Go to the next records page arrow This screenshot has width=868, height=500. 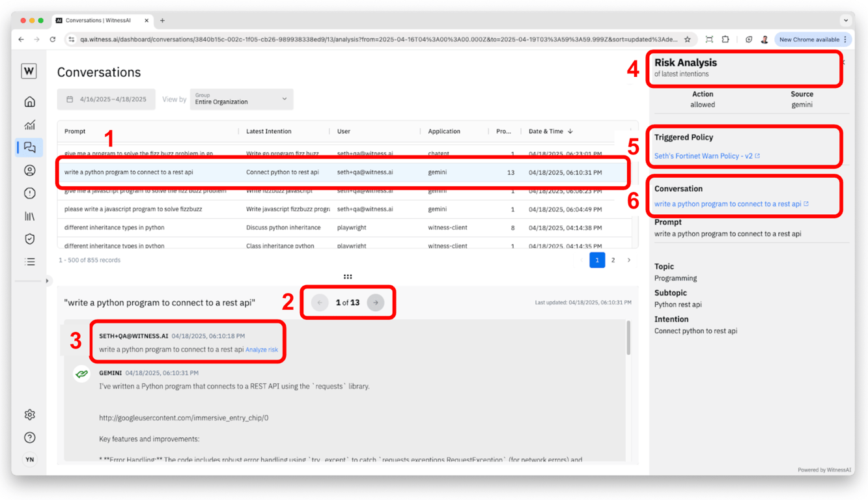pyautogui.click(x=629, y=260)
